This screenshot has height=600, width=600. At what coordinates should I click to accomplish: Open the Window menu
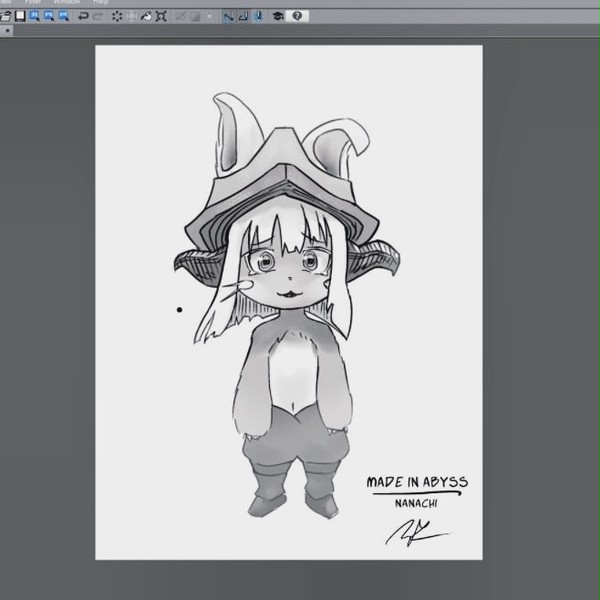tap(67, 2)
